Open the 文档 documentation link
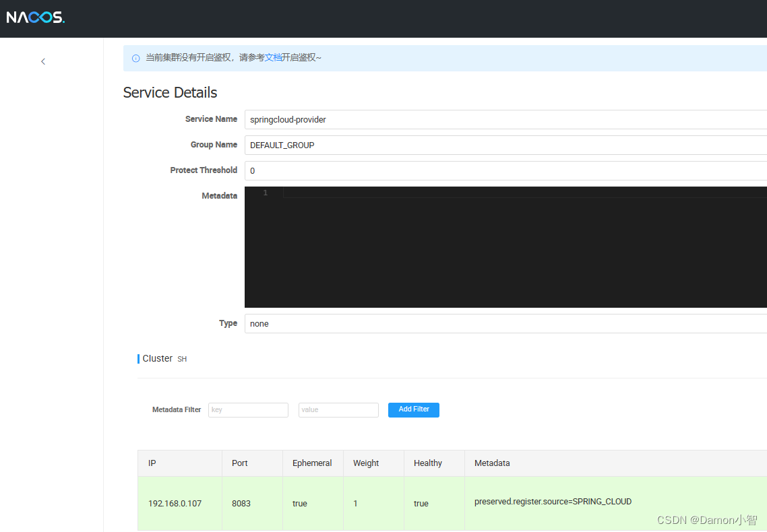 [273, 58]
